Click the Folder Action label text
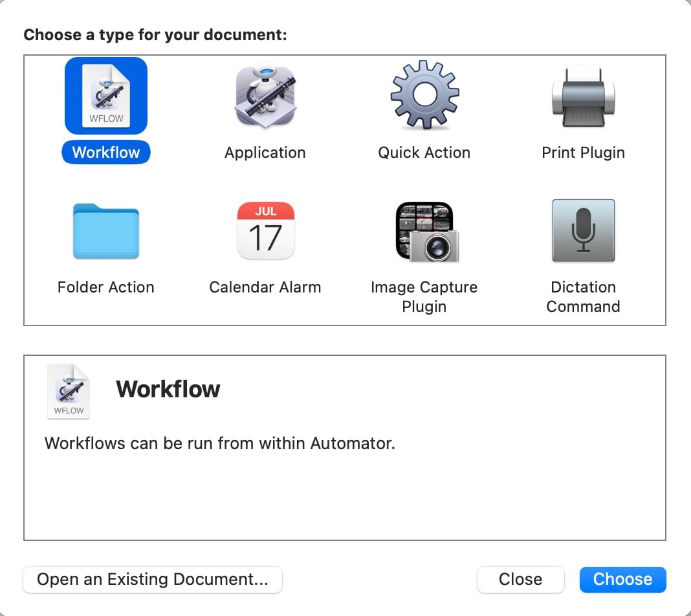Image resolution: width=691 pixels, height=616 pixels. 105,287
